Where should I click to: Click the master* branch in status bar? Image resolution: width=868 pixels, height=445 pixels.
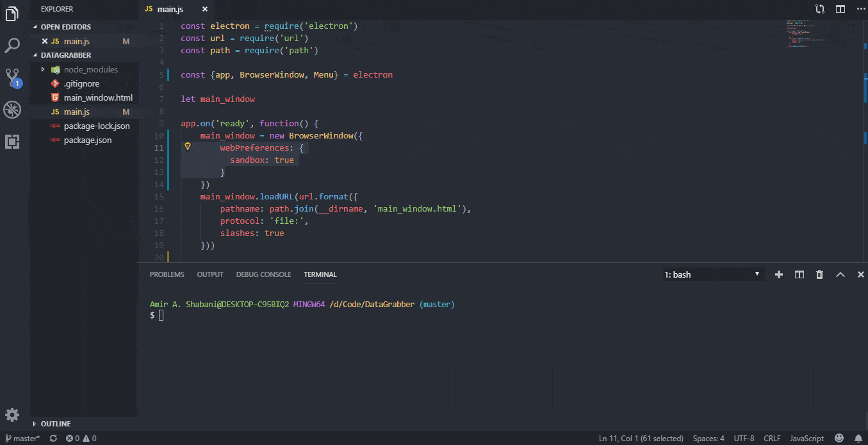(23, 439)
